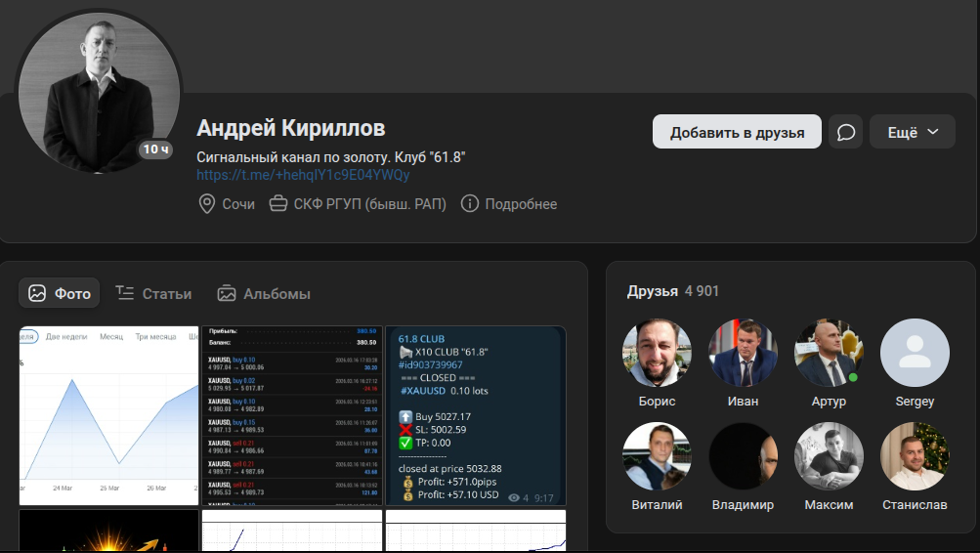Switch to the Альбомы tab
The width and height of the screenshot is (980, 553).
click(264, 293)
